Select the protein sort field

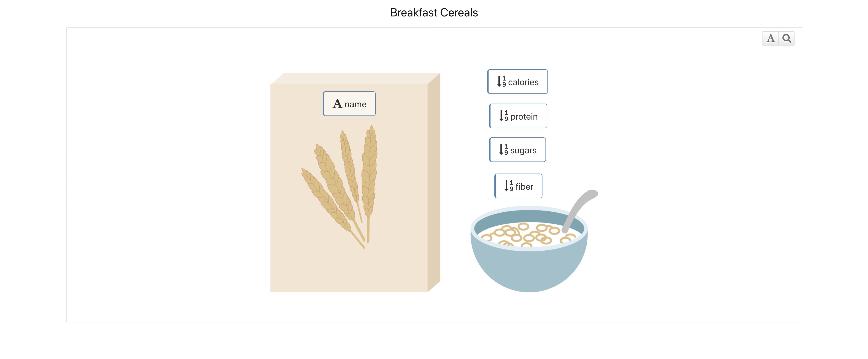[518, 116]
